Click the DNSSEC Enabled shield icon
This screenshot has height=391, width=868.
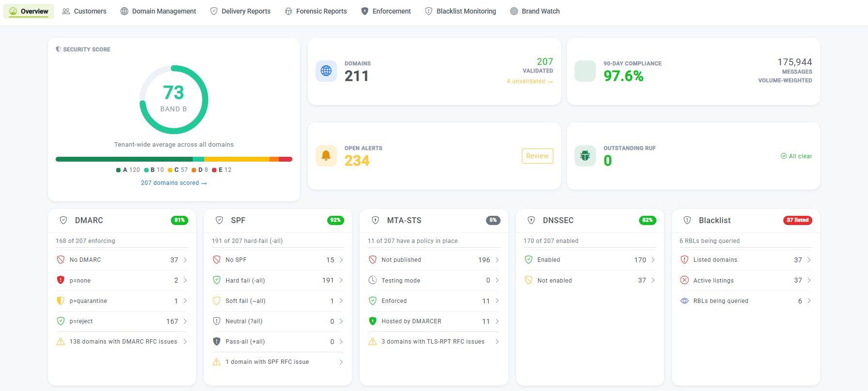[x=529, y=260]
